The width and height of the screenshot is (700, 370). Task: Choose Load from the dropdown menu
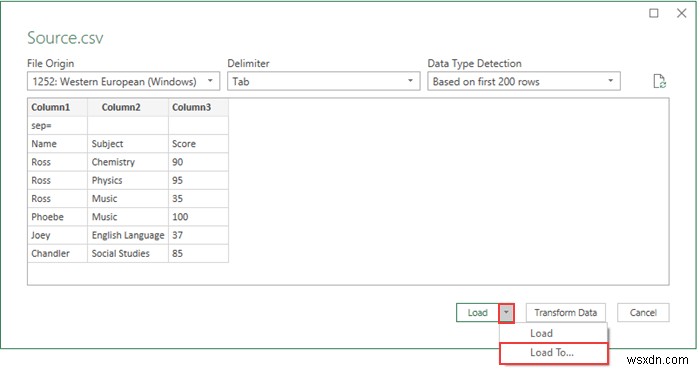554,333
